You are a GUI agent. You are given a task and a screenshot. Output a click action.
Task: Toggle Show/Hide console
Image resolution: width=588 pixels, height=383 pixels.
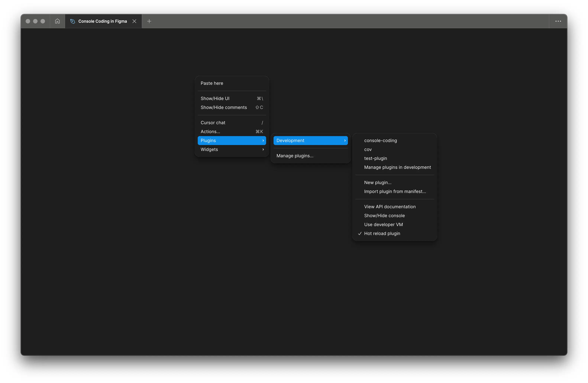(384, 216)
